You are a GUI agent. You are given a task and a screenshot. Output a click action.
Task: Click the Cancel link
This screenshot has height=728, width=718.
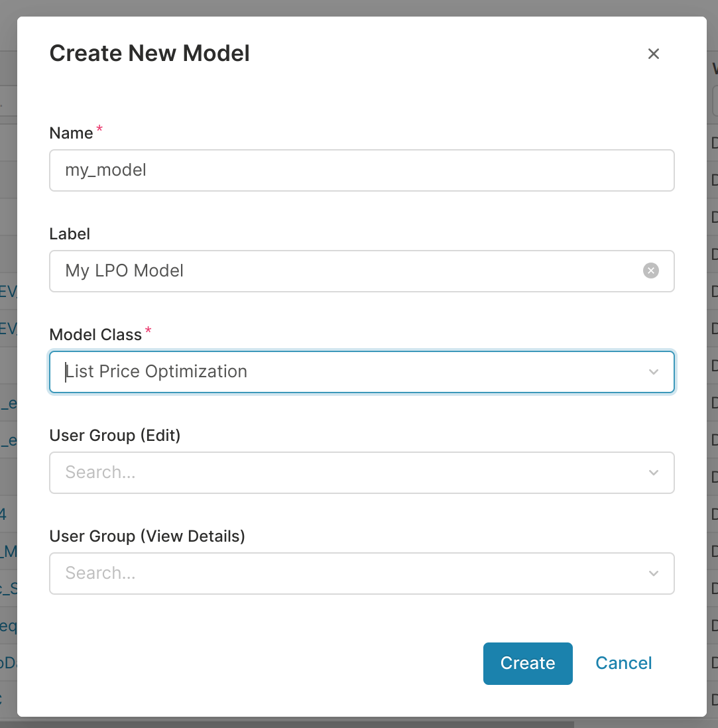pos(623,663)
